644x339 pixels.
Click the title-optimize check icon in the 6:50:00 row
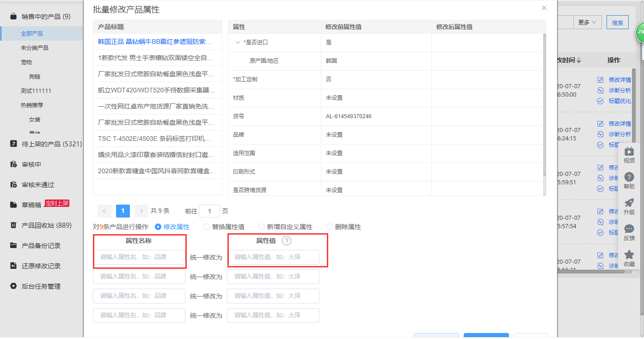pyautogui.click(x=601, y=101)
